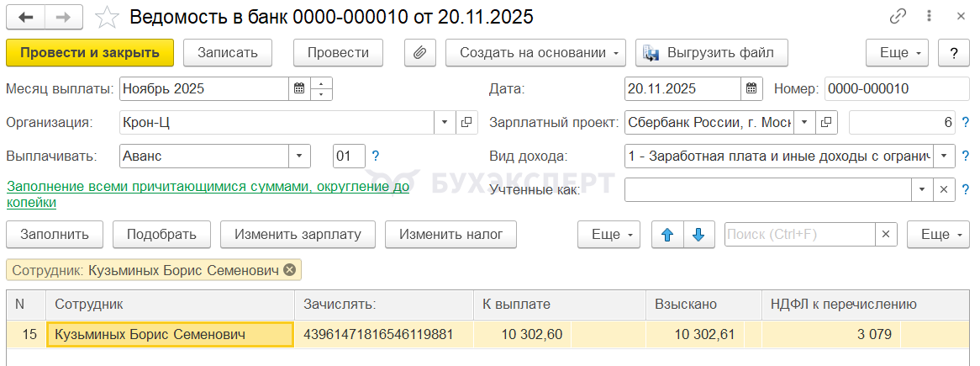The image size is (980, 366).
Task: Open top-right Еще menu
Action: tap(897, 52)
